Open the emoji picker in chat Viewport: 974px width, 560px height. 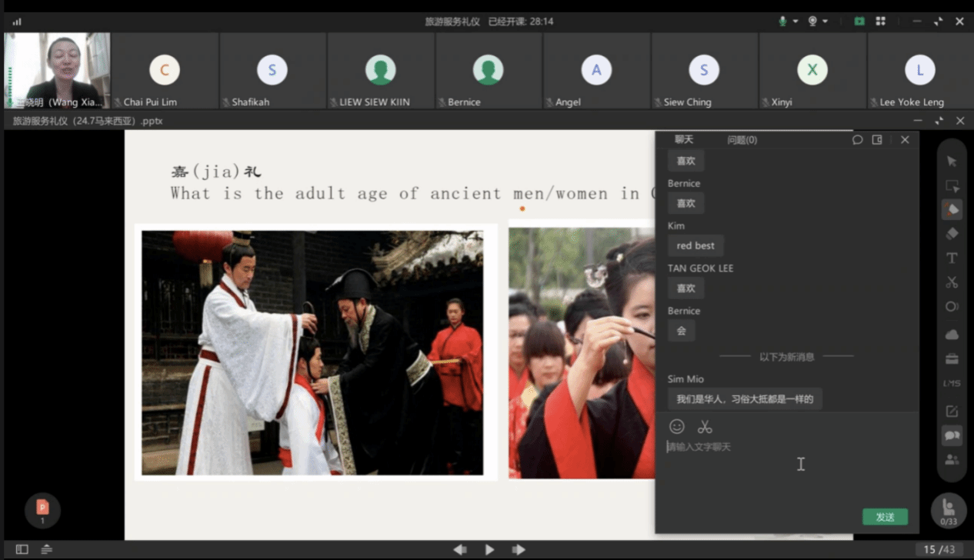click(677, 426)
